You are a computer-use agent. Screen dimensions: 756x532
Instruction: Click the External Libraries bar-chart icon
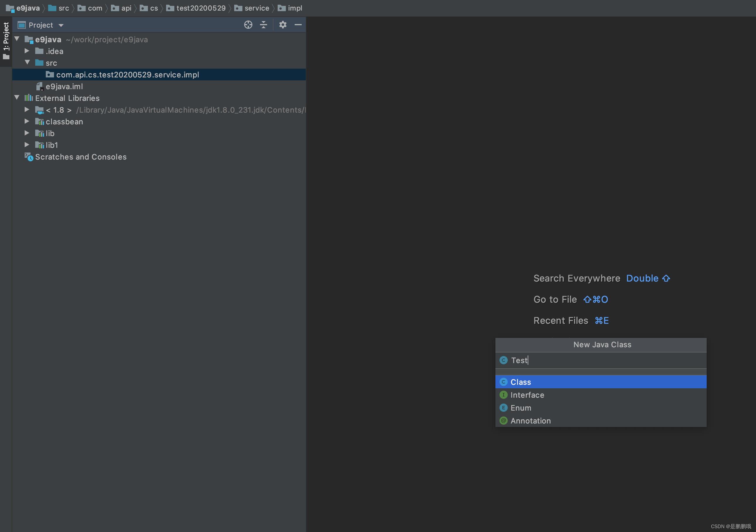29,98
